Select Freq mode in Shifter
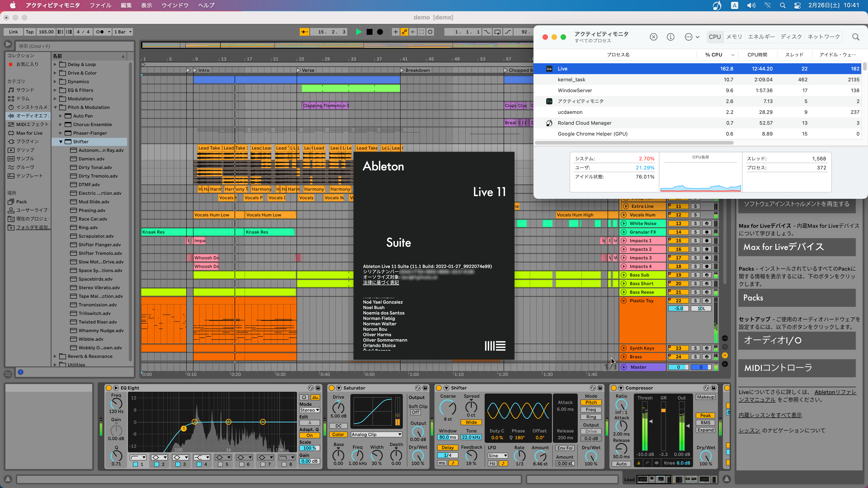 point(591,410)
